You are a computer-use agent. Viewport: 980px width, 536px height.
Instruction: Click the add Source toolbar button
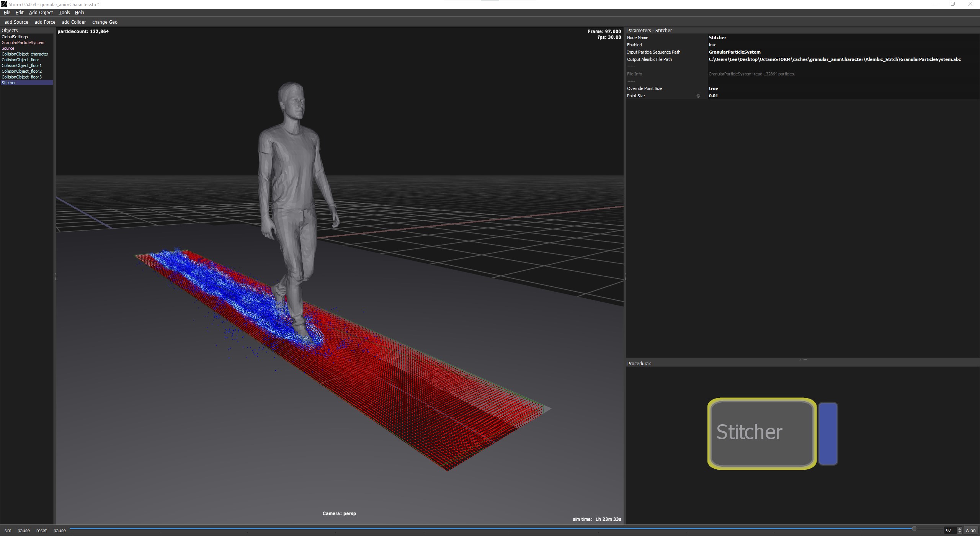pos(16,22)
